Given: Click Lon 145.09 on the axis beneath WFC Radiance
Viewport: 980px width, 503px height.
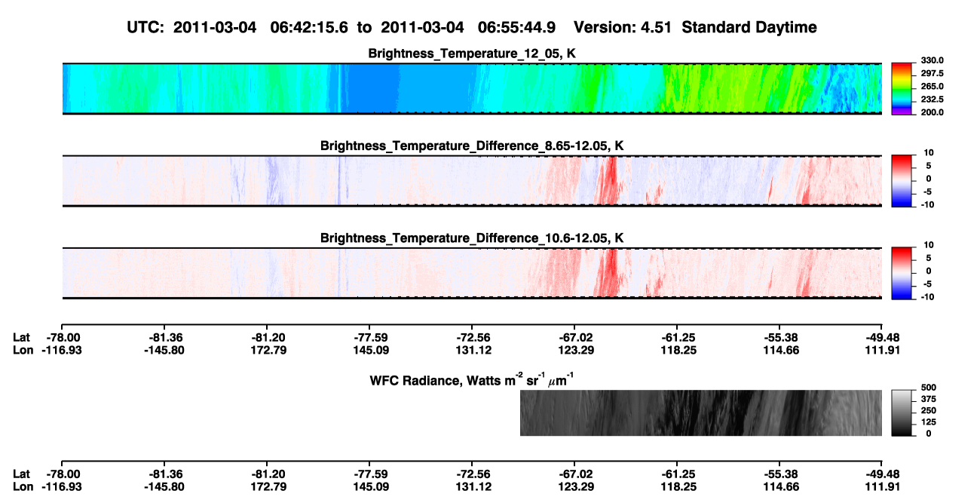Looking at the screenshot, I should [369, 486].
